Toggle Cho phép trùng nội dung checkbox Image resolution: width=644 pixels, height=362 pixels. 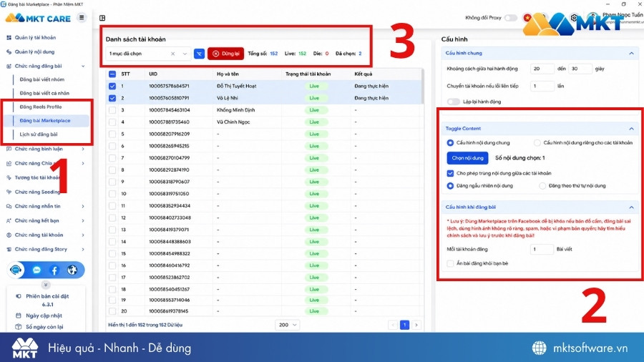(450, 173)
